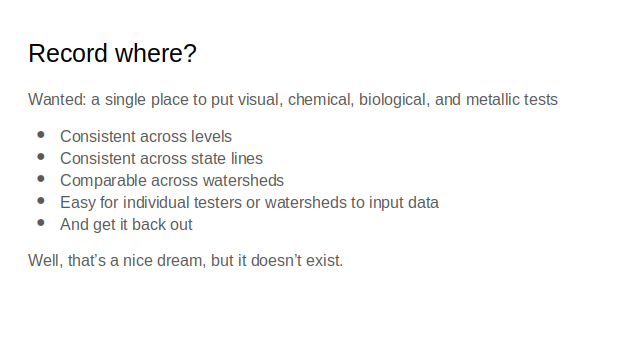Click the "Record where?" slide title

(112, 53)
